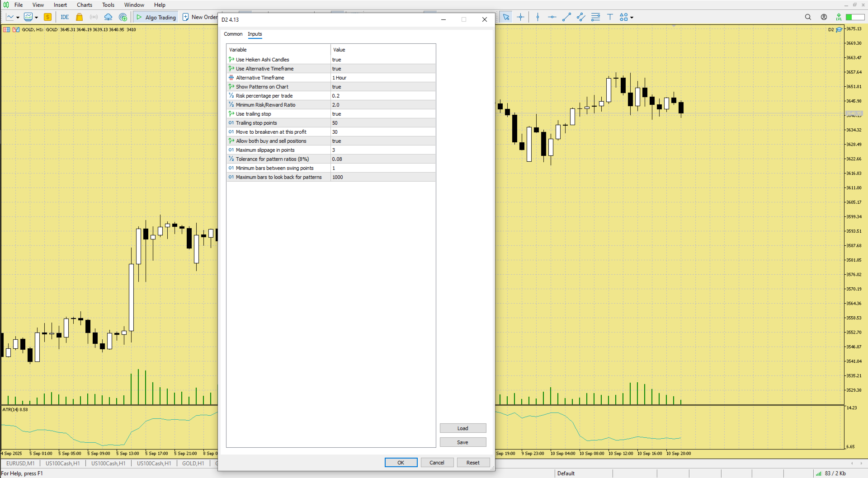Switch to the EURUSD,M1 chart tab
868x478 pixels.
pos(20,464)
